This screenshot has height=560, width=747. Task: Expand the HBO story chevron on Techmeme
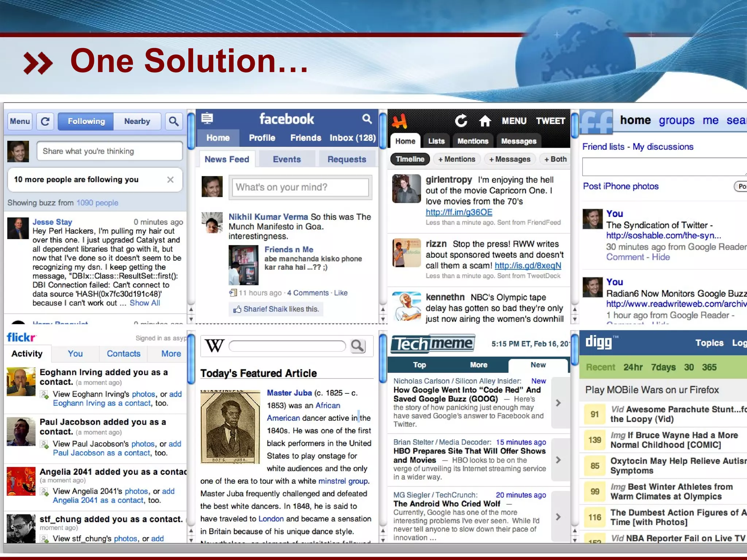click(558, 460)
